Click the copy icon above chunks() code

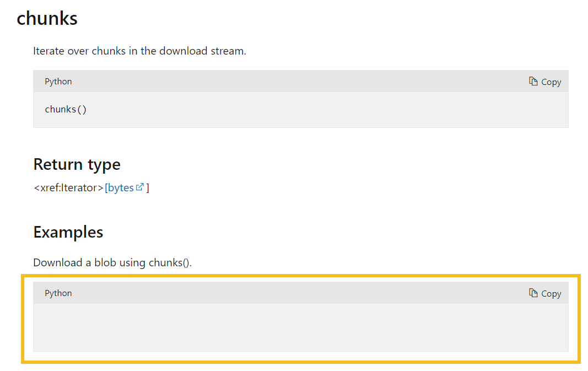coord(533,82)
